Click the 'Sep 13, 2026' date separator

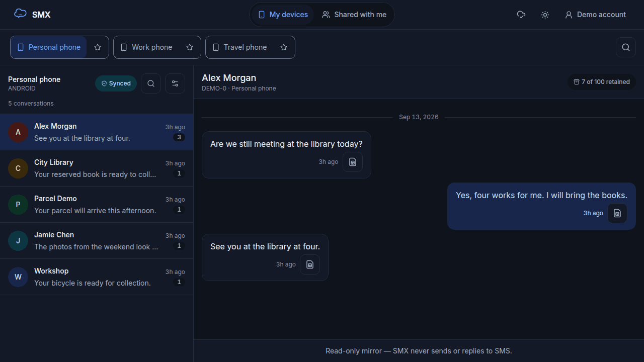[419, 117]
